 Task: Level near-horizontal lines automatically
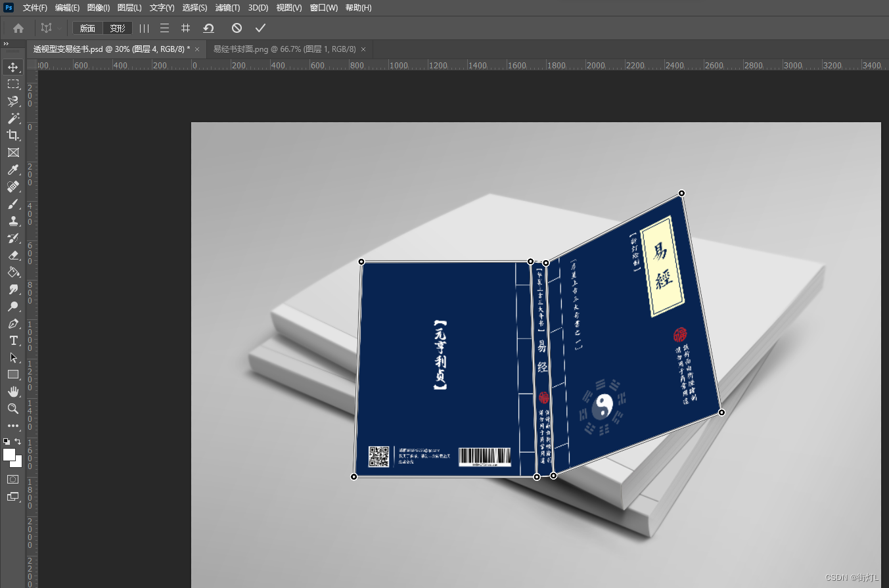click(x=165, y=28)
